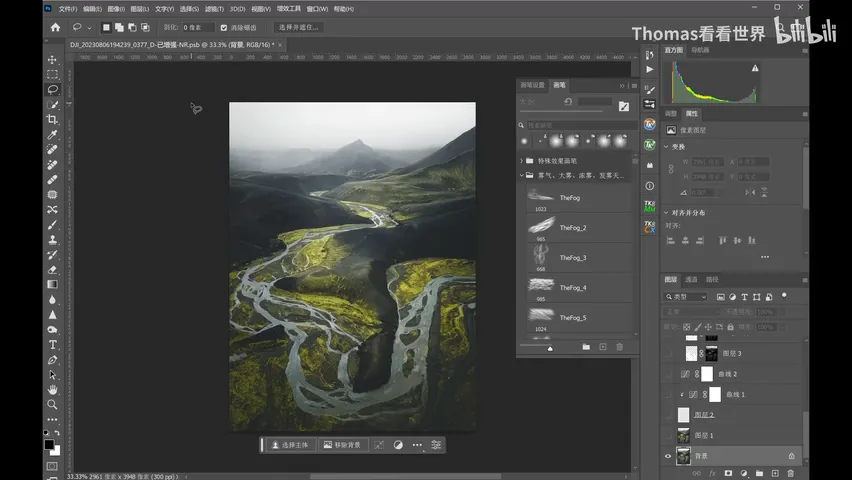Choose Intersect with selection mode icon
Viewport: 852px width, 480px height.
(x=145, y=27)
